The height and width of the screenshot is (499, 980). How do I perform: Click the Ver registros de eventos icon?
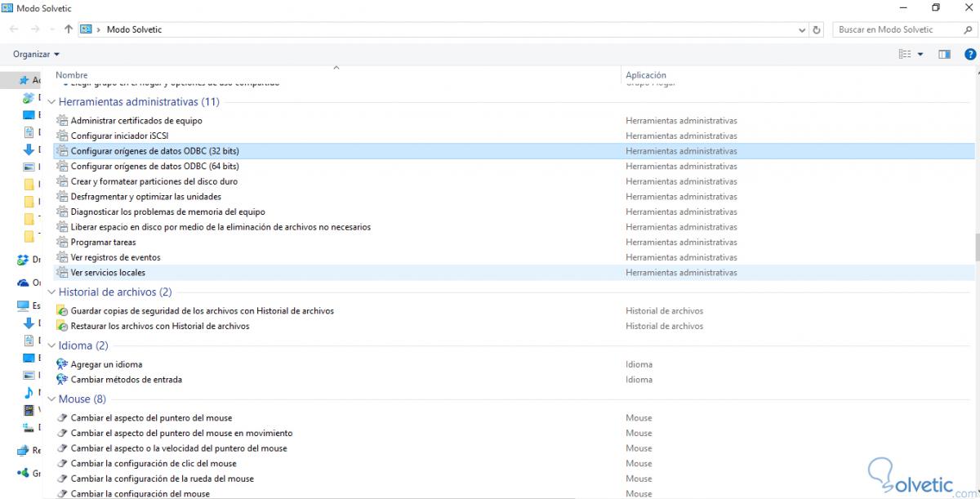[62, 257]
